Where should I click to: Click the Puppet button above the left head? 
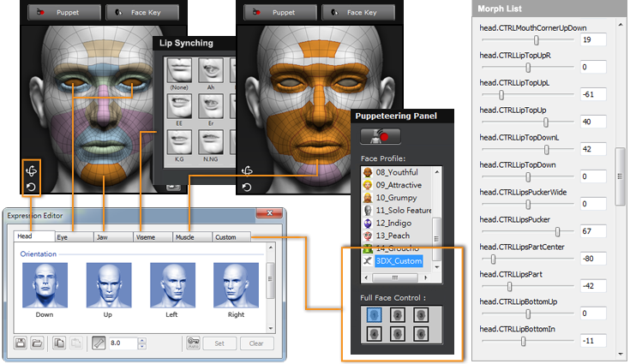64,13
